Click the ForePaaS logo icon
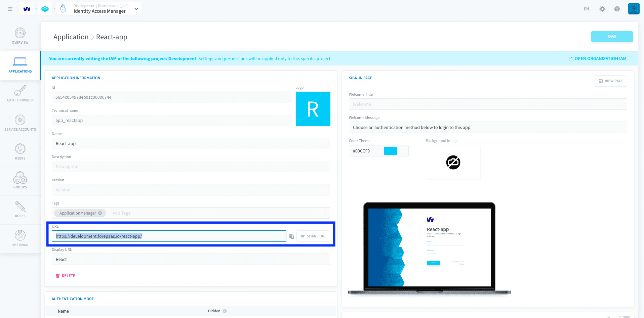Screen dimensions: 644x318 27,9
